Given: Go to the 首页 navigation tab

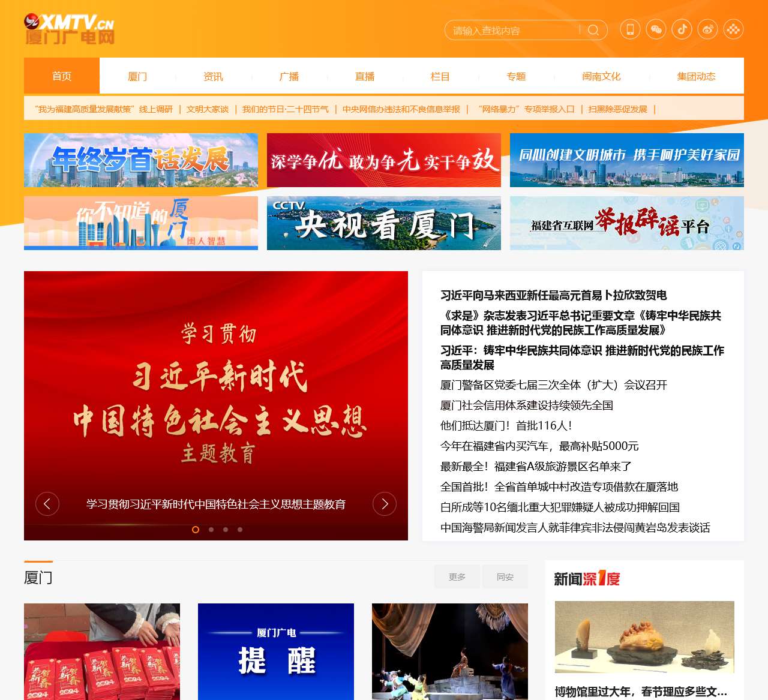Looking at the screenshot, I should 62,76.
